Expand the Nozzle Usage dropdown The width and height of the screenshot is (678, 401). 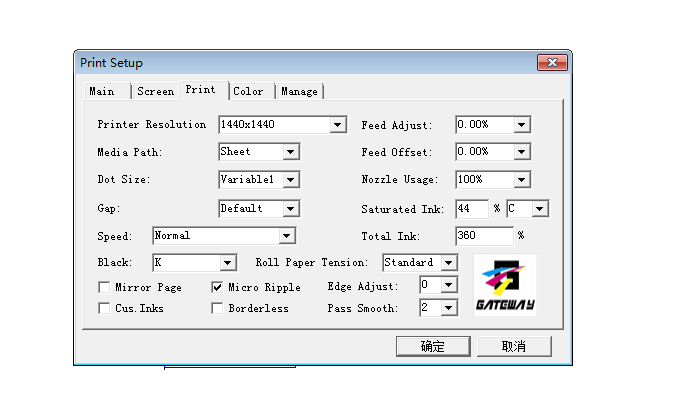(522, 180)
